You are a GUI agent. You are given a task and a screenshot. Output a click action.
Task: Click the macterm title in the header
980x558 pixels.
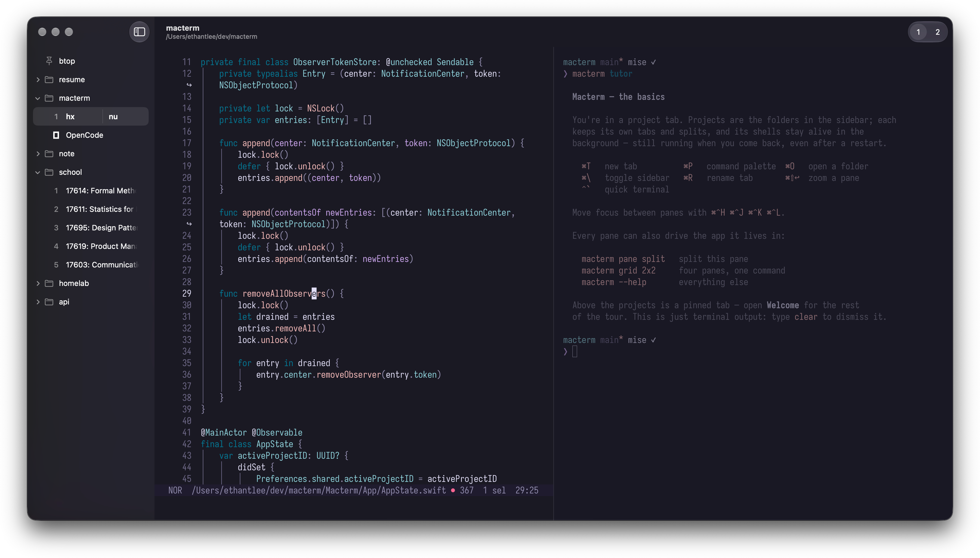[x=183, y=28]
